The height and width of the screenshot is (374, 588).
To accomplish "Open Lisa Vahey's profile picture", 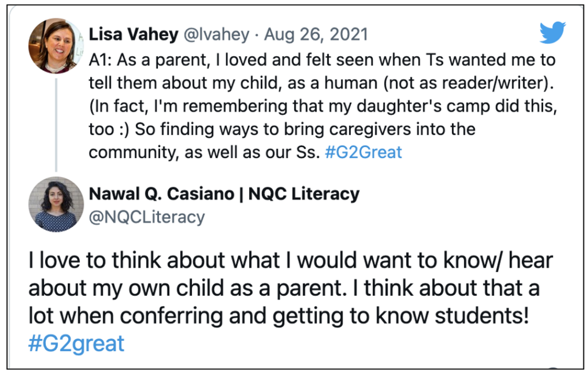I will point(56,46).
